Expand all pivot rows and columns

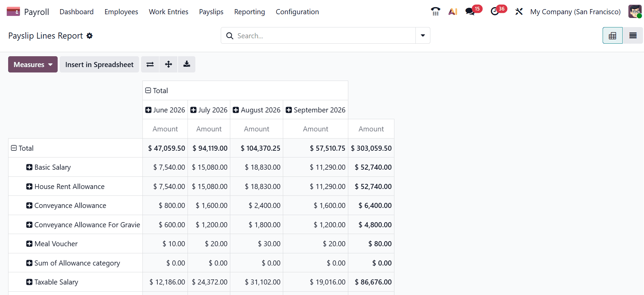169,64
